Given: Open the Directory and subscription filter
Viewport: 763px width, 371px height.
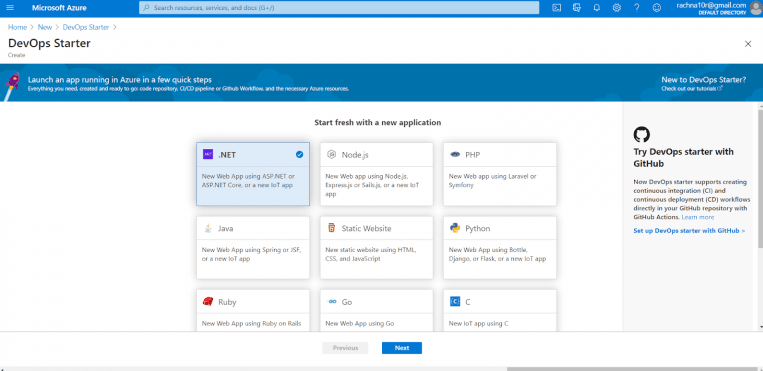Looking at the screenshot, I should coord(577,8).
